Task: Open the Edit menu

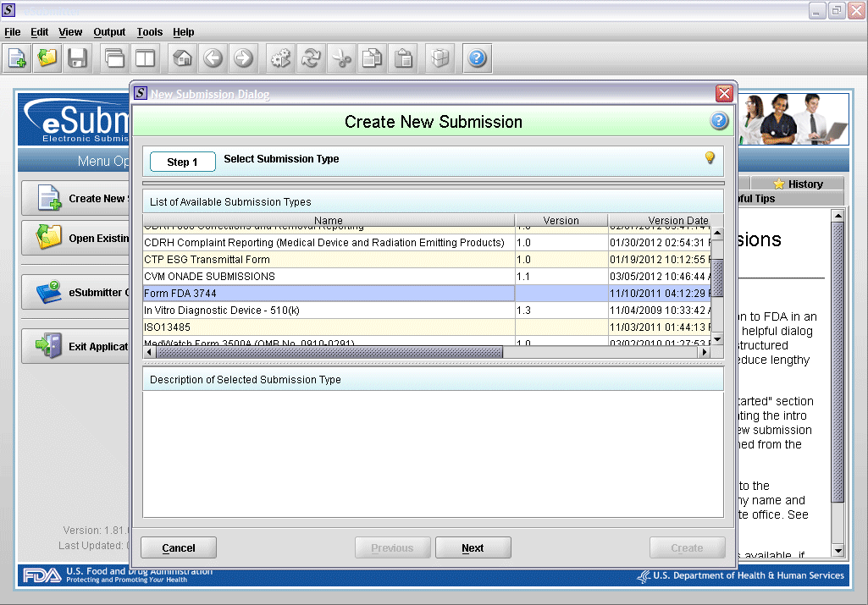Action: 39,32
